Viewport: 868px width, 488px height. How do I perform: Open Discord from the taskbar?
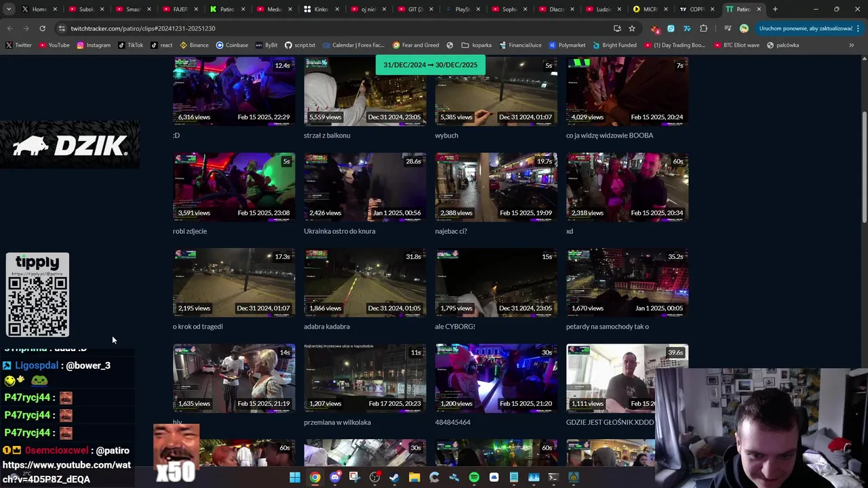tap(335, 477)
